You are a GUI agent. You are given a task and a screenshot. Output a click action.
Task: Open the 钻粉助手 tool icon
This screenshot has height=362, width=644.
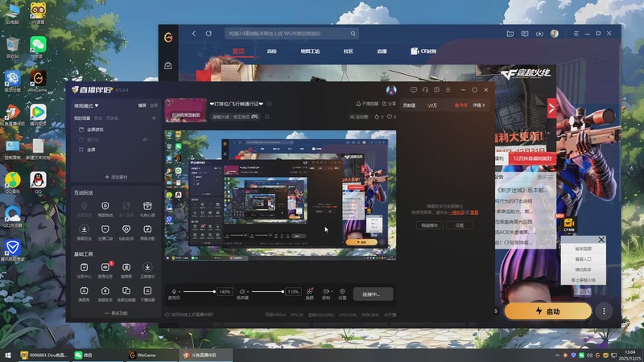coord(126,229)
